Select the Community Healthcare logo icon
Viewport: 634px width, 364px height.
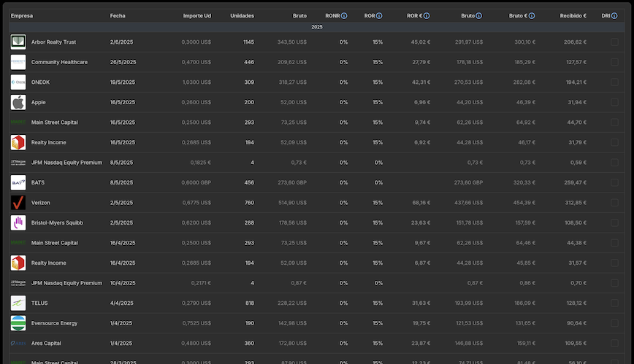[18, 62]
